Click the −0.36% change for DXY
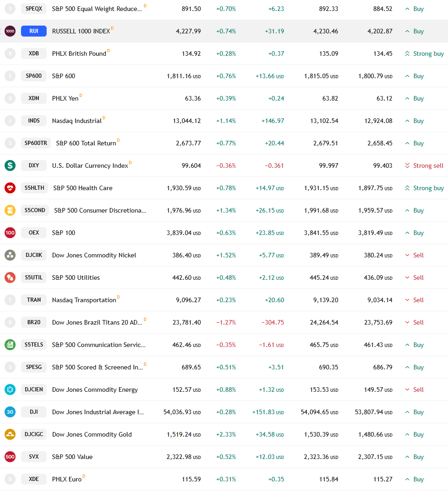Screen dimensions: 448x491 point(226,165)
